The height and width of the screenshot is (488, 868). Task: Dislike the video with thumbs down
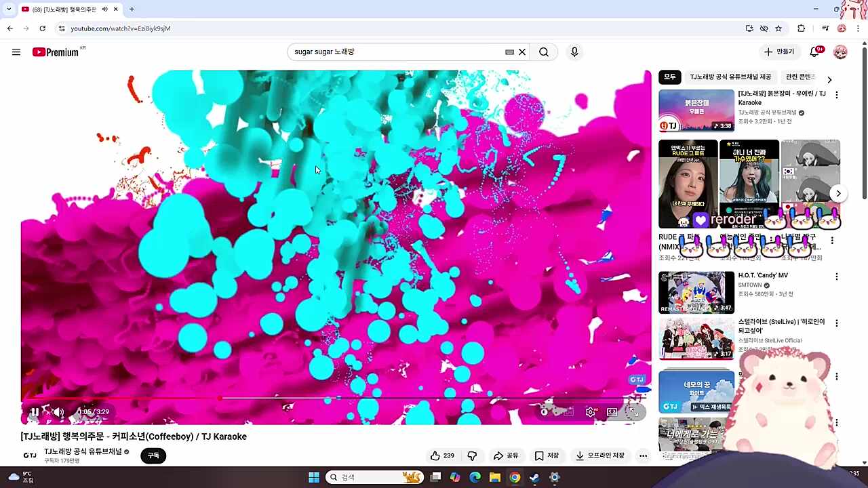click(x=472, y=455)
